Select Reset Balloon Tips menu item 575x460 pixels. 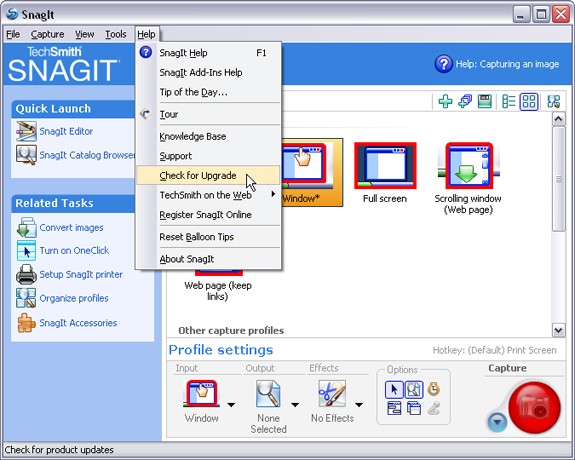pyautogui.click(x=208, y=237)
